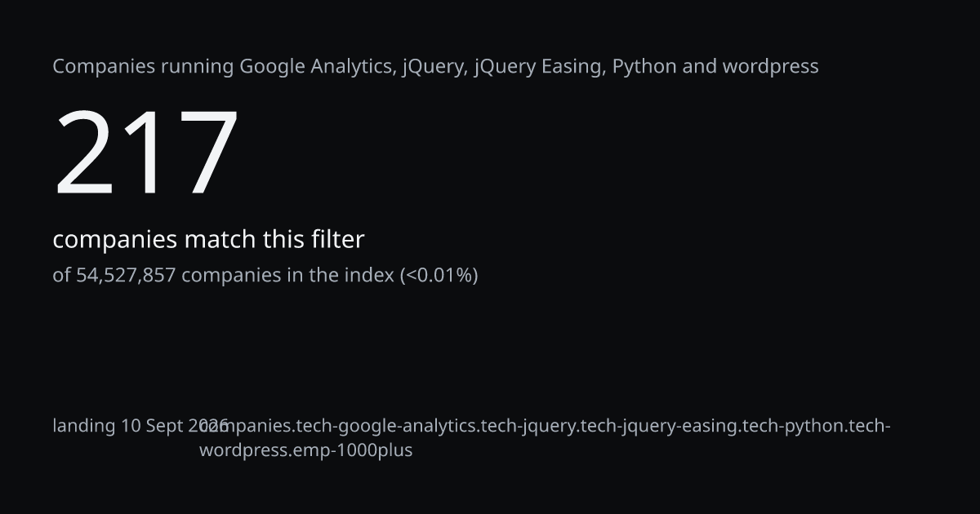Click "wordpress" in the heading
The width and height of the screenshot is (980, 514).
pyautogui.click(x=770, y=68)
